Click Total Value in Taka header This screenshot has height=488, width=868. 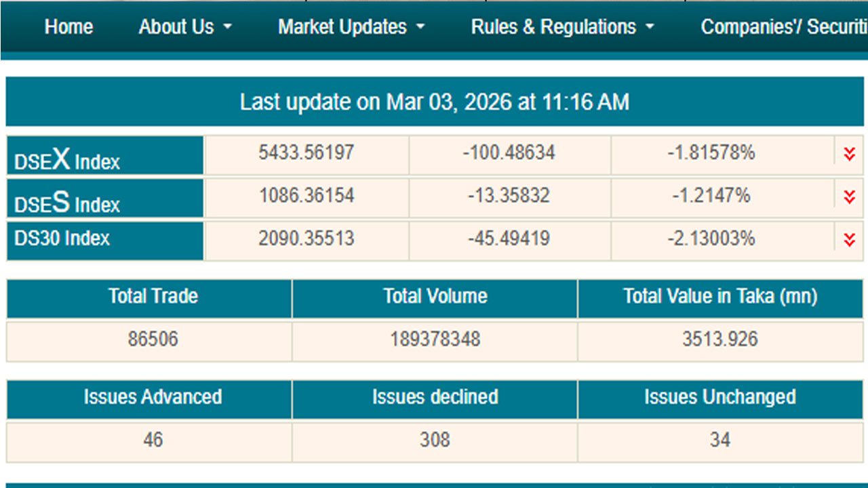720,296
